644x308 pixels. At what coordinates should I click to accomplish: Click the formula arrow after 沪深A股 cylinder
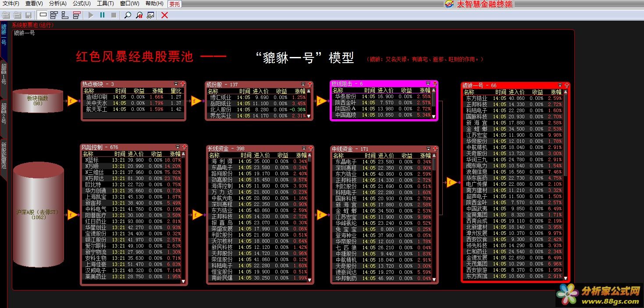coord(72,215)
